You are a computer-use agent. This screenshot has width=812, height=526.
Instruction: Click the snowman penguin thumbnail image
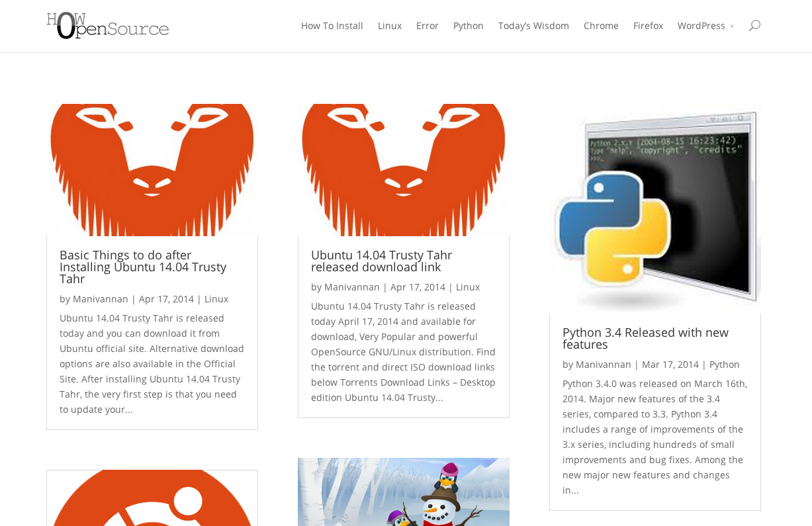(x=404, y=492)
